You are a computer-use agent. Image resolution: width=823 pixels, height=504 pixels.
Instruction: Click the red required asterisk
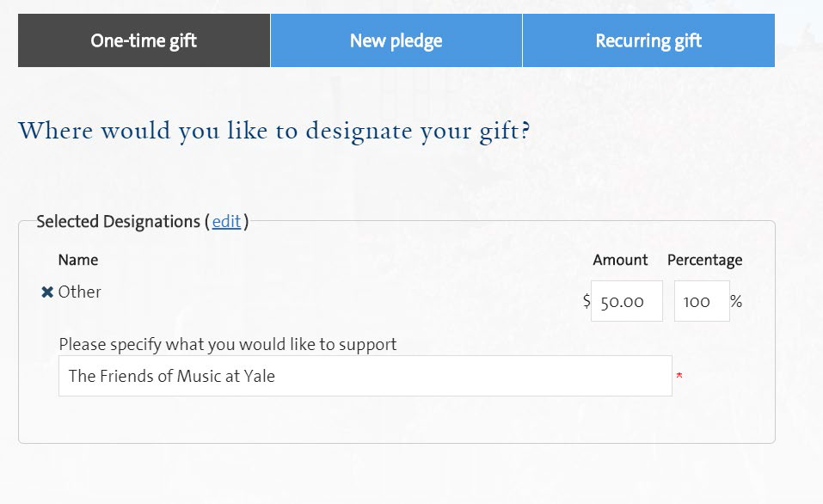pos(679,376)
